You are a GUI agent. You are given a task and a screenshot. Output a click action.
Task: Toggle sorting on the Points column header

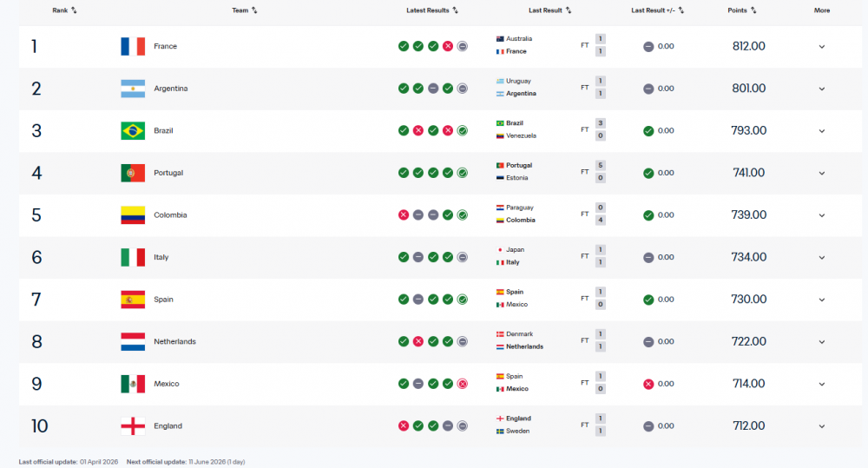point(742,10)
